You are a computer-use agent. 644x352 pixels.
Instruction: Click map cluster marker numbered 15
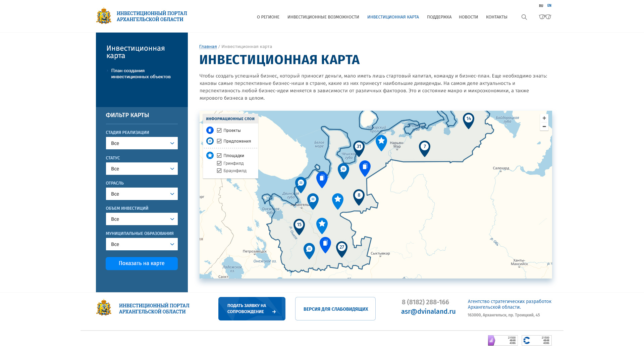coord(299,225)
